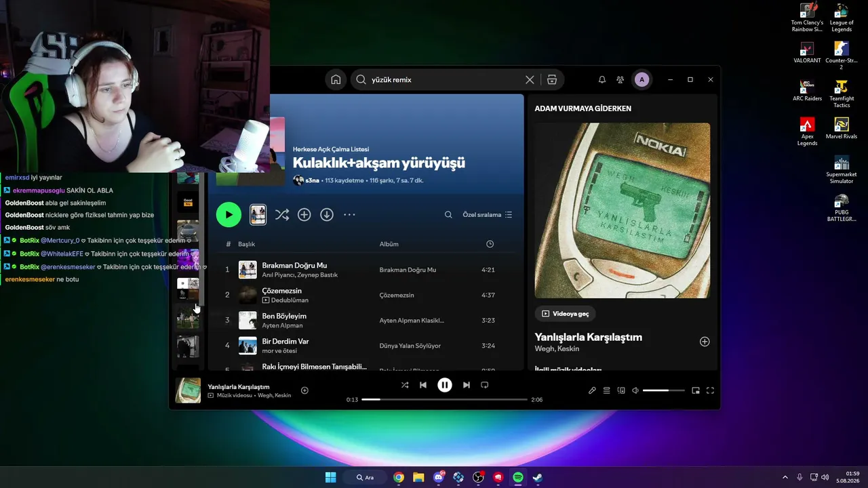This screenshot has height=488, width=868.
Task: Open the ARC Raiders desktop shortcut
Action: tap(807, 90)
